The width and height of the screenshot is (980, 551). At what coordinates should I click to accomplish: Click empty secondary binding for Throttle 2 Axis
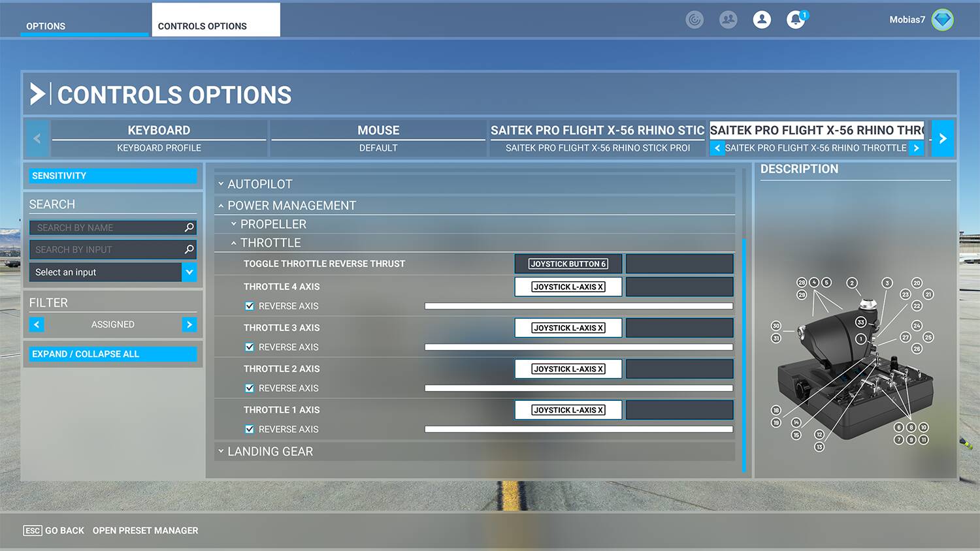(x=679, y=369)
